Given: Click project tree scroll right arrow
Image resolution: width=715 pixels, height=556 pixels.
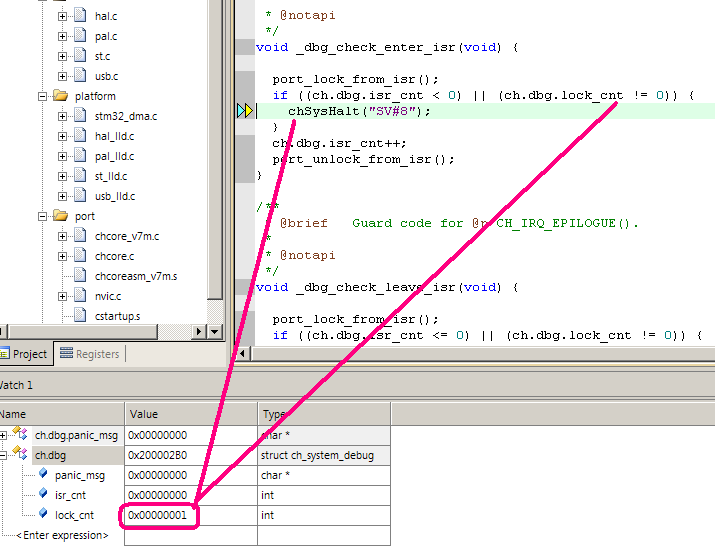Looking at the screenshot, I should coord(199,332).
